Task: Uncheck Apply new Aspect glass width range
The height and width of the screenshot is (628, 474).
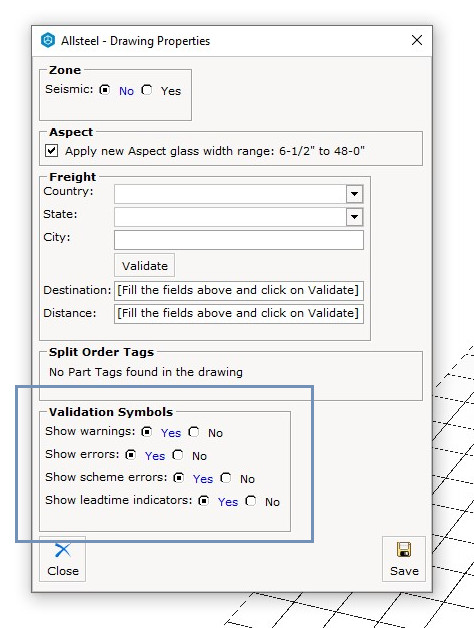Action: pos(51,151)
